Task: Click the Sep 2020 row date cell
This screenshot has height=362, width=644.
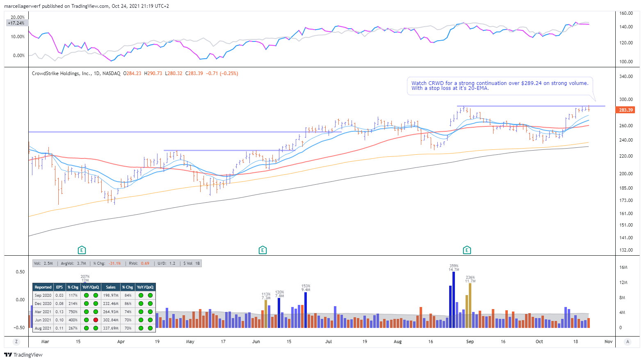Action: point(43,296)
